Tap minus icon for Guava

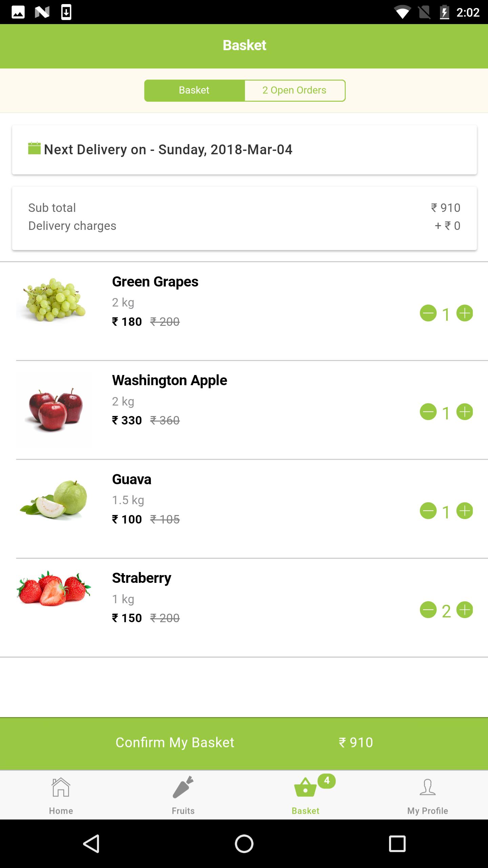point(428,511)
